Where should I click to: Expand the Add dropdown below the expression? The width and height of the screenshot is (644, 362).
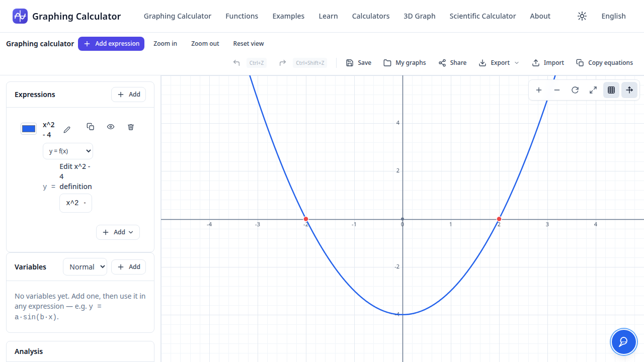coord(118,232)
